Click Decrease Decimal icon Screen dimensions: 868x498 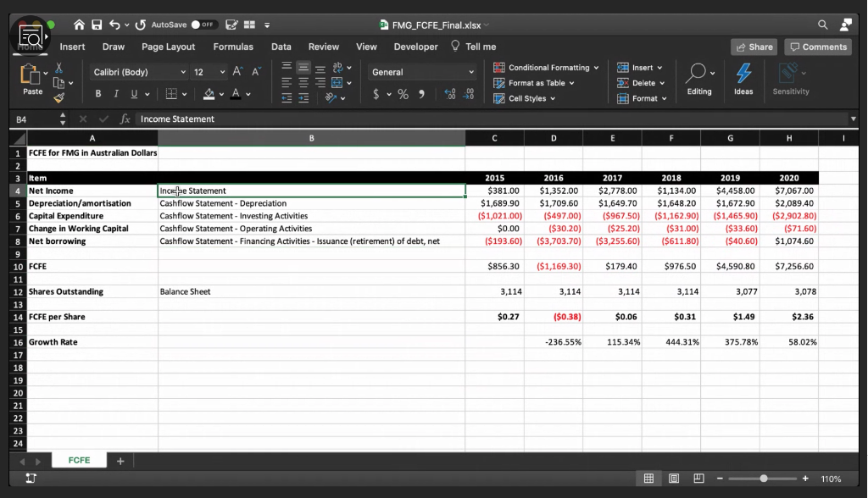[468, 94]
